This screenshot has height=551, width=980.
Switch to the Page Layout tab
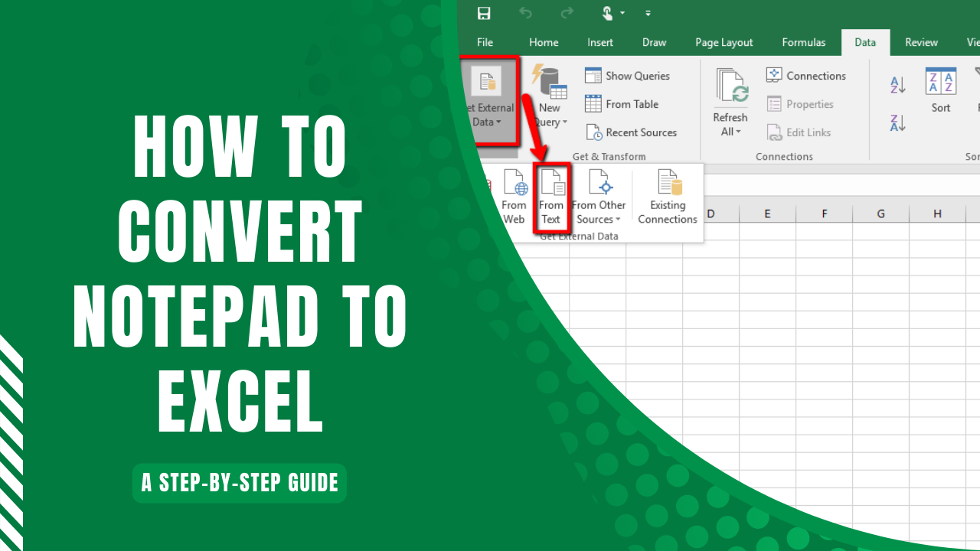click(x=724, y=42)
